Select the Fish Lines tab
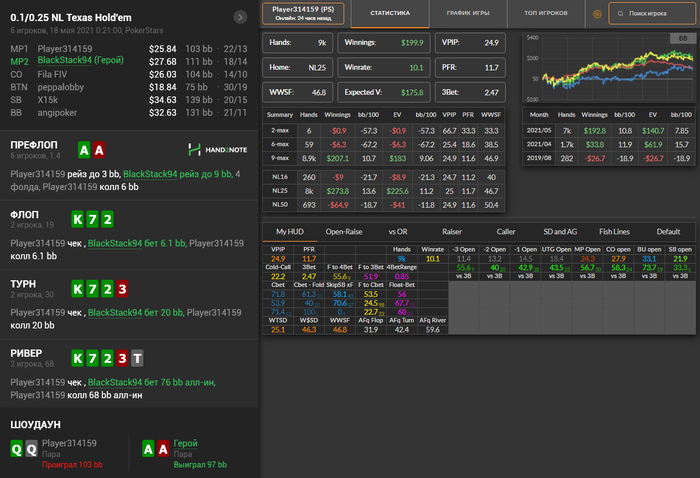Viewport: 700px width, 478px height. click(x=614, y=232)
